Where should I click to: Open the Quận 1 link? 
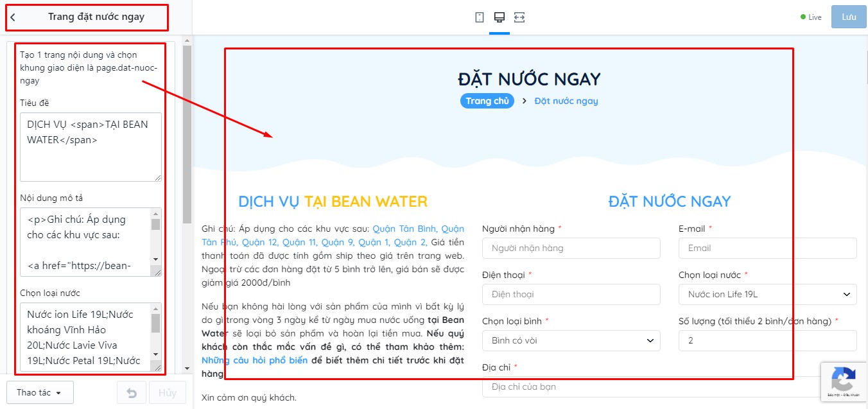[x=374, y=242]
